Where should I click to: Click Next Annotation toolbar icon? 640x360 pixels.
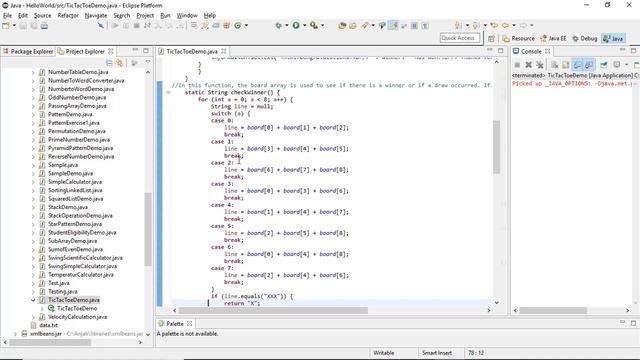click(x=458, y=26)
